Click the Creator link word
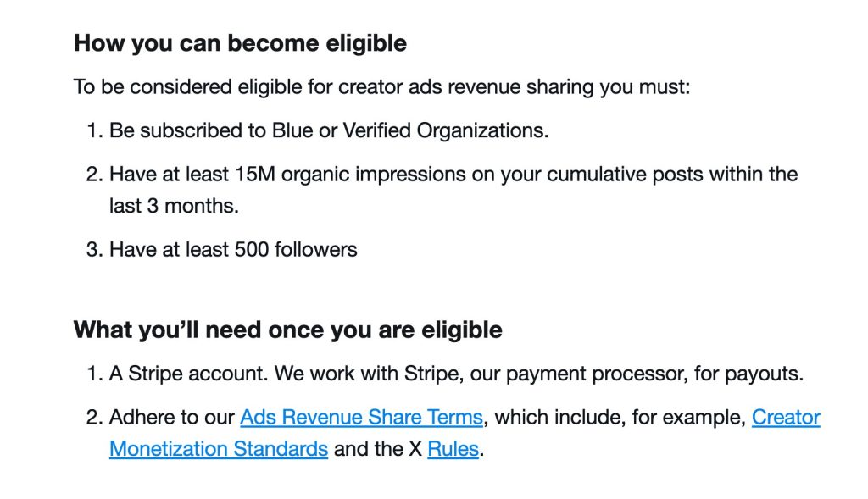 click(786, 417)
